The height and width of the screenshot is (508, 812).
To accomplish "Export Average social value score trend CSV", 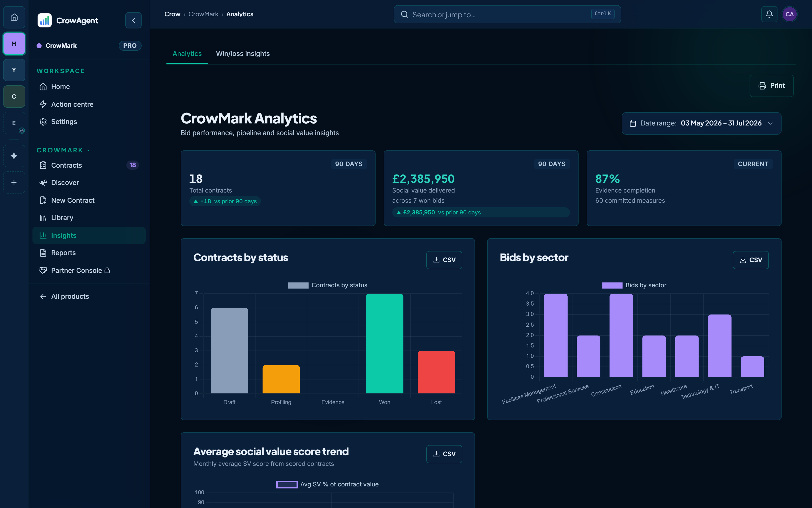I will coord(444,454).
